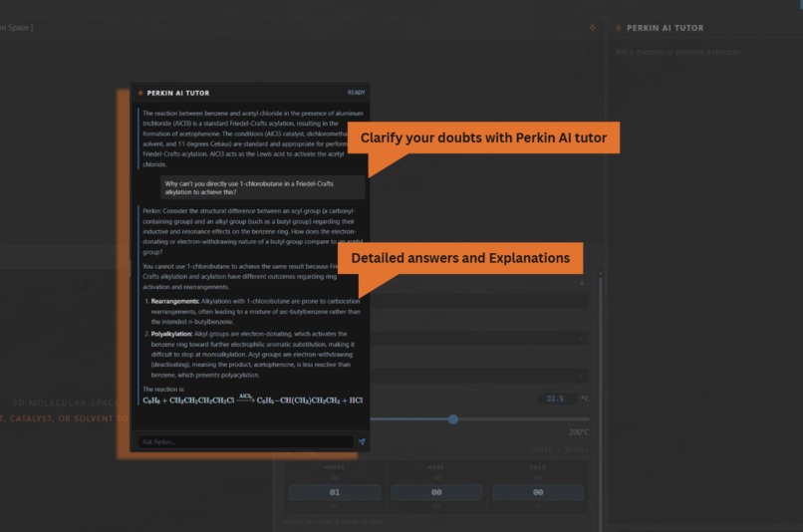Click the 'Rearrangements:' bold heading
This screenshot has width=803, height=532.
tap(175, 301)
